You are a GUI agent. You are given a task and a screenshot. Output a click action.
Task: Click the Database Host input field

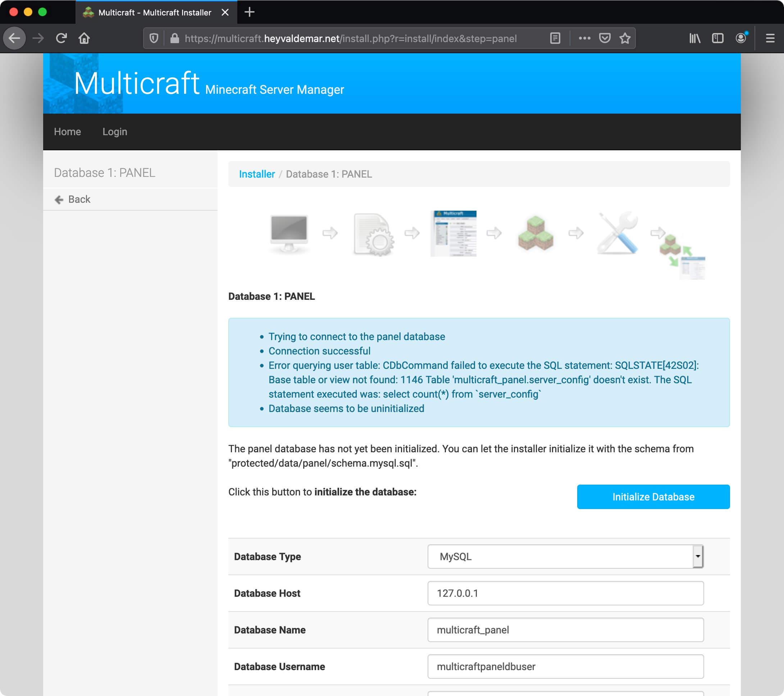click(565, 593)
